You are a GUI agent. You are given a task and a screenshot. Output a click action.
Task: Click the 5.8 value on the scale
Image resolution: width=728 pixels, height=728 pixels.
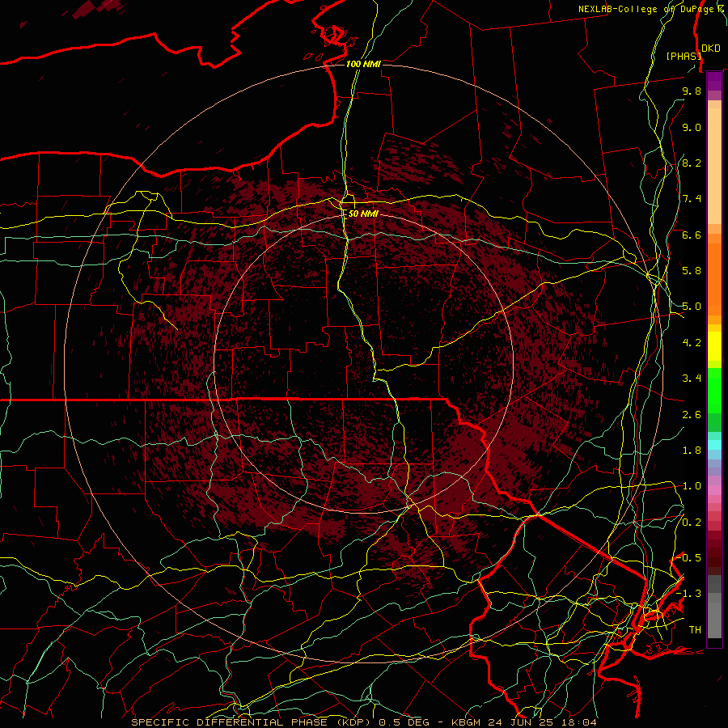(692, 271)
